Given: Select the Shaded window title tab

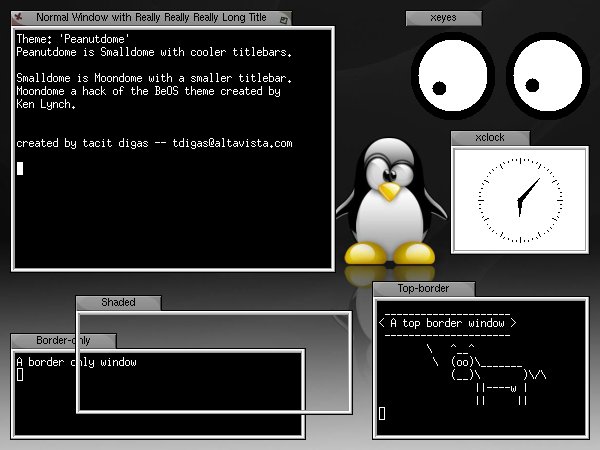Looking at the screenshot, I should (119, 303).
